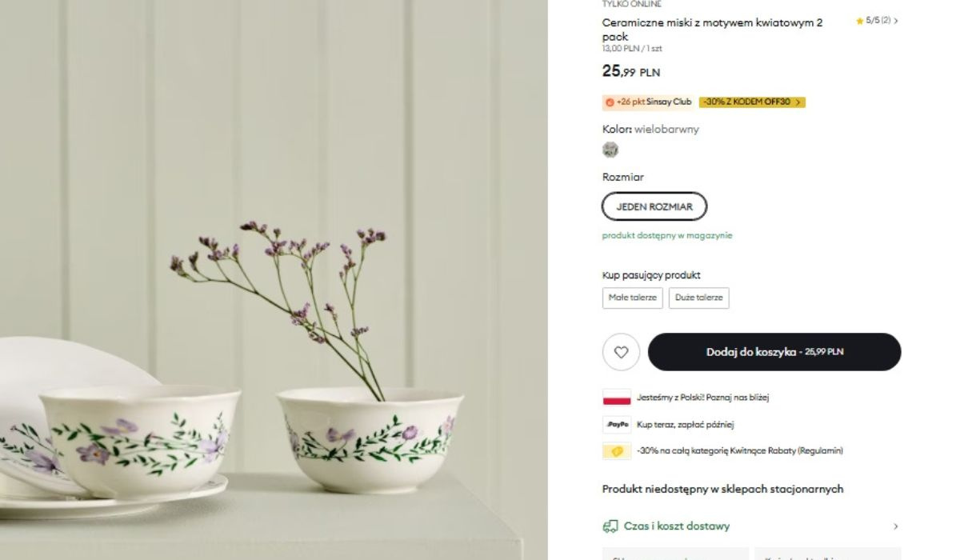Click the Sinsay Club points coin icon
The height and width of the screenshot is (560, 960).
(x=610, y=102)
